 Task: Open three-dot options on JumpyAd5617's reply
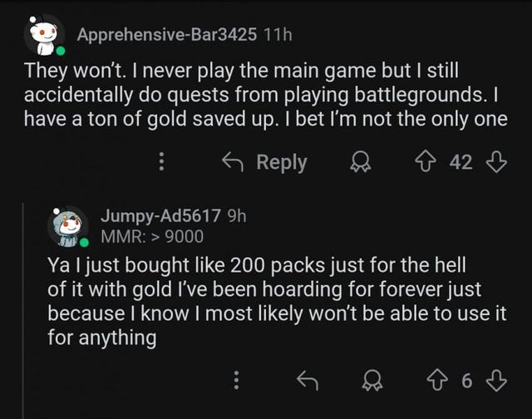pyautogui.click(x=237, y=381)
